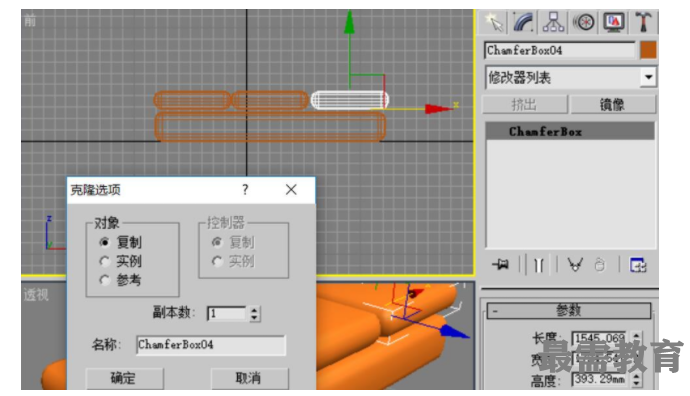Viewport: 690px width, 396px height.
Task: Select ChamferBox entry in modifier stack
Action: click(x=570, y=132)
